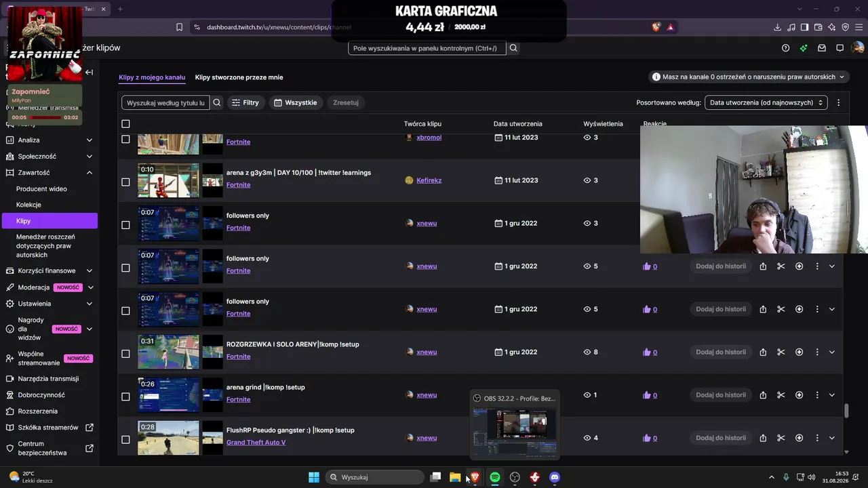Open Kolekcje in the sidebar
The height and width of the screenshot is (488, 868).
click(x=28, y=205)
